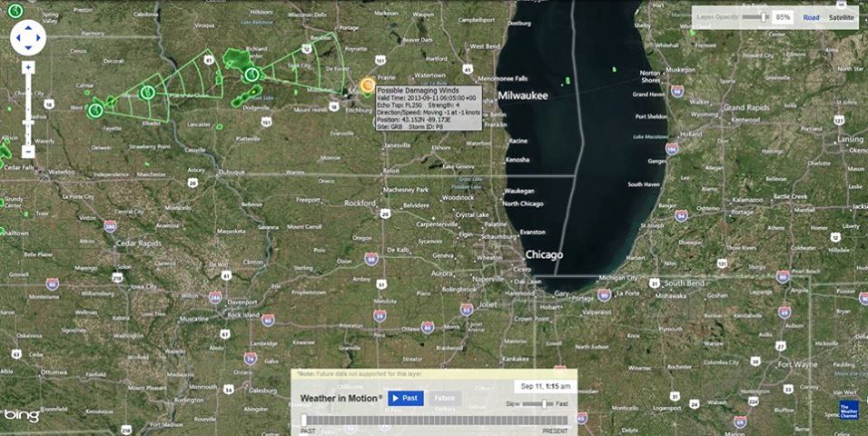Viewport: 868px width, 436px height.
Task: Pan the map down with the bottom arrow
Action: tap(28, 48)
